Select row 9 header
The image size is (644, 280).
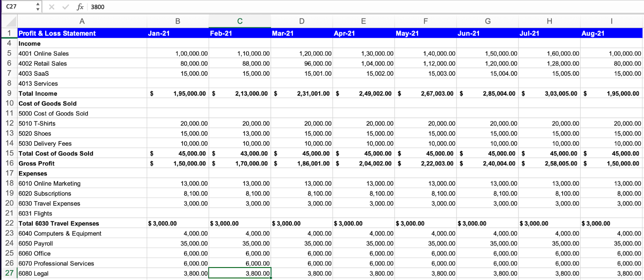[x=9, y=93]
